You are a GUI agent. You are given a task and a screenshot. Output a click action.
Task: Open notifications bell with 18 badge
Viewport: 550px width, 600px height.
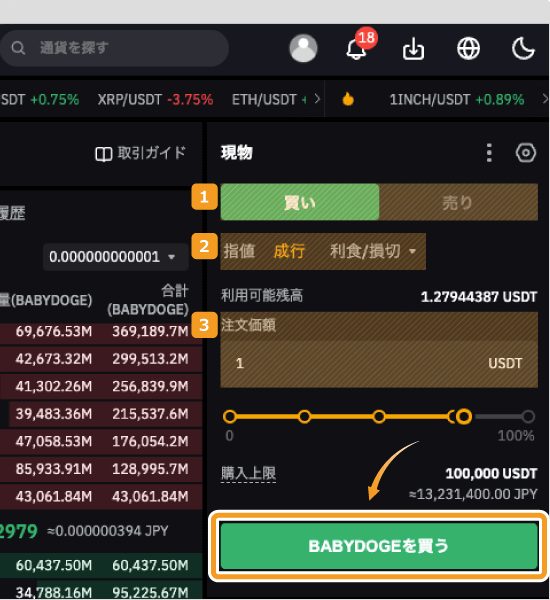point(357,48)
